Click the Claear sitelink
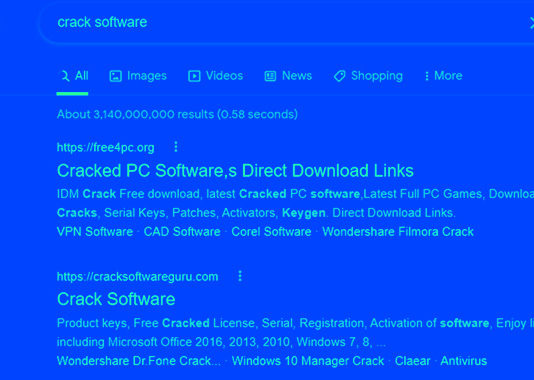Image resolution: width=534 pixels, height=380 pixels. click(x=412, y=361)
